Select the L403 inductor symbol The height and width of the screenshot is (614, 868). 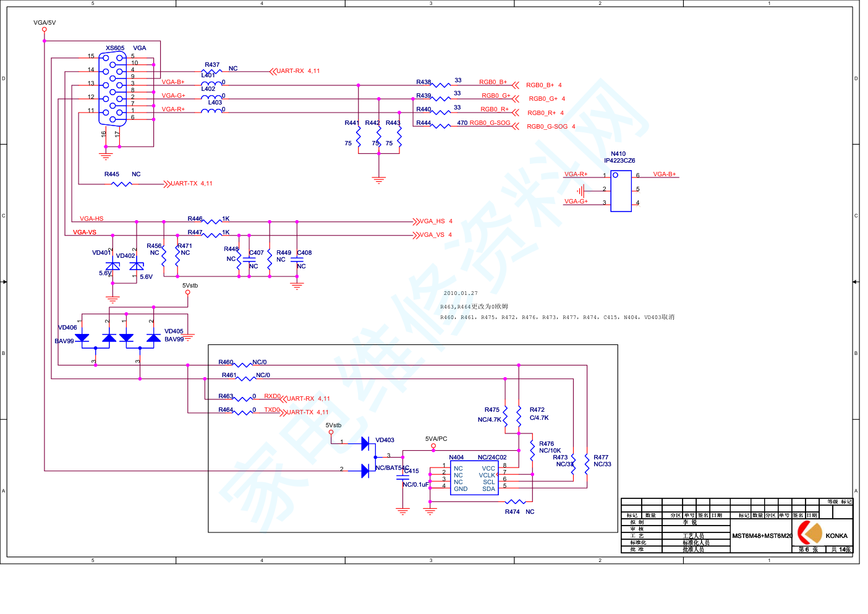click(x=211, y=110)
